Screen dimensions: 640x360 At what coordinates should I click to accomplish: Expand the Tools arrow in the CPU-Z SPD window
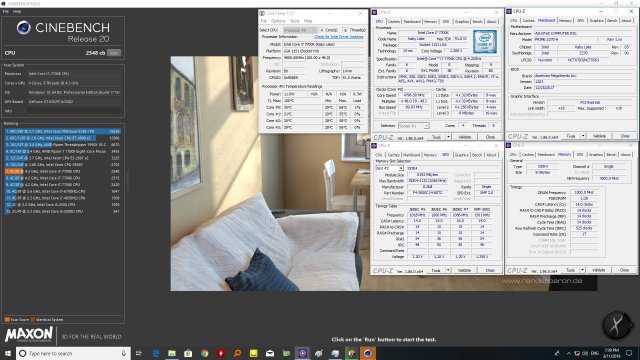click(448, 271)
